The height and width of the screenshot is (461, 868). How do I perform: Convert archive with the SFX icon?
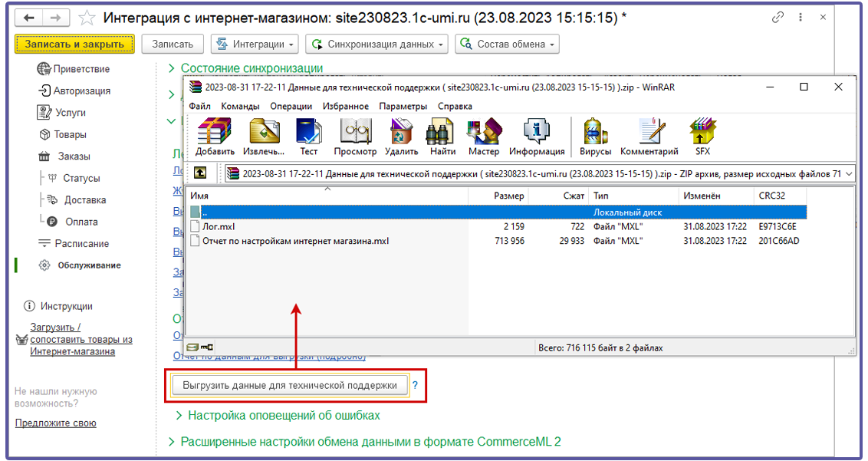pyautogui.click(x=702, y=137)
